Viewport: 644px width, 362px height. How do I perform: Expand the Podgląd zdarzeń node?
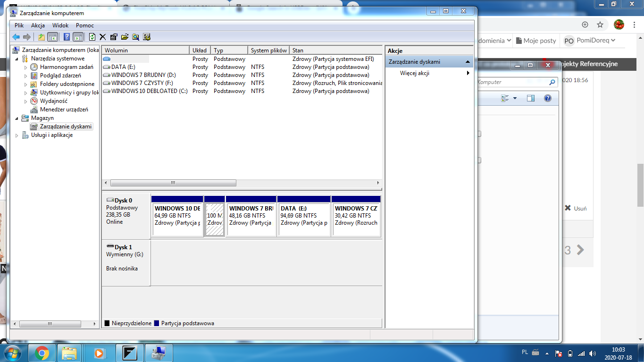coord(26,76)
